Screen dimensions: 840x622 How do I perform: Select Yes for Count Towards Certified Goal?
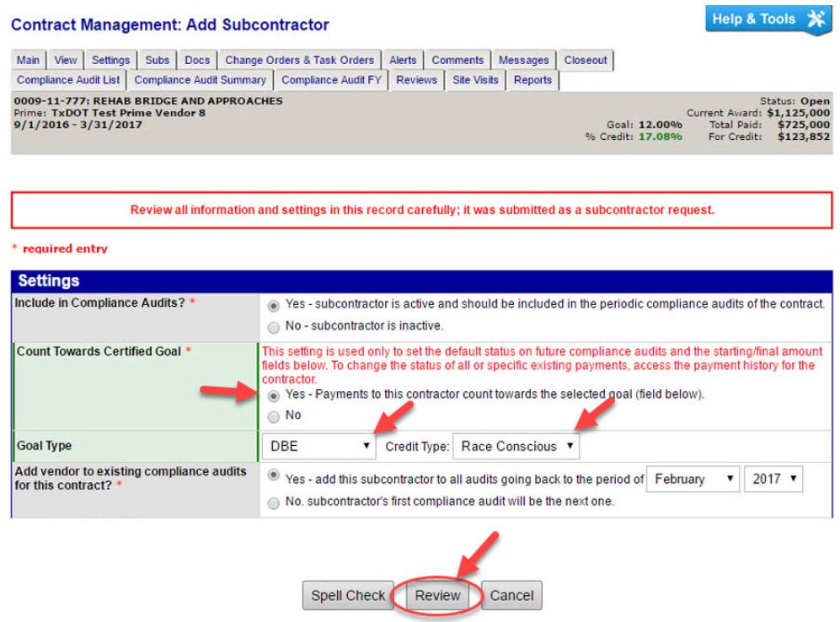[x=273, y=394]
